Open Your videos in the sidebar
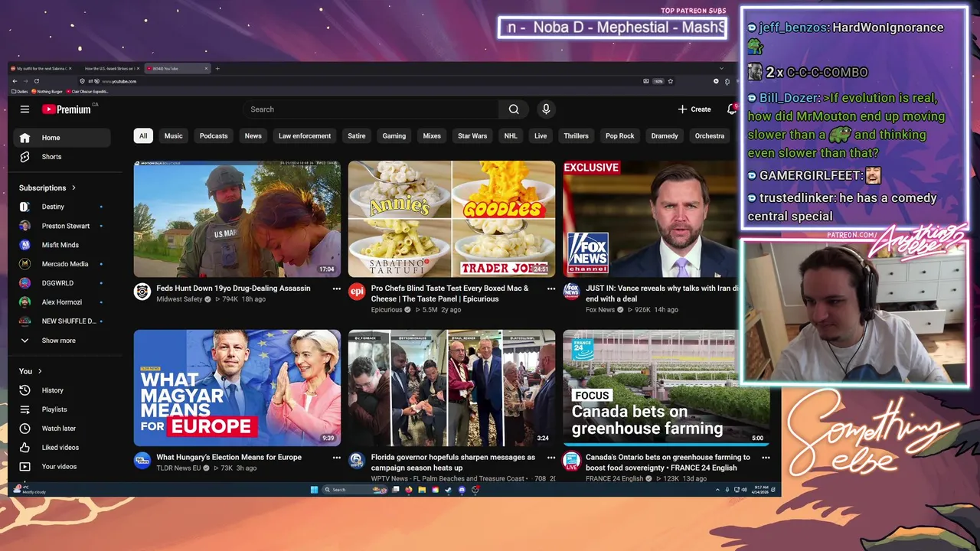Image resolution: width=980 pixels, height=551 pixels. click(62, 467)
